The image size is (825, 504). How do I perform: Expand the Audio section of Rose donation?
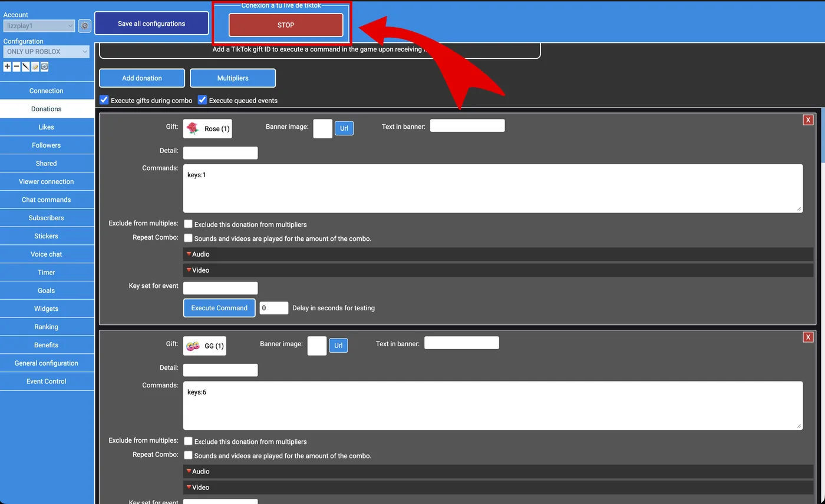click(200, 254)
